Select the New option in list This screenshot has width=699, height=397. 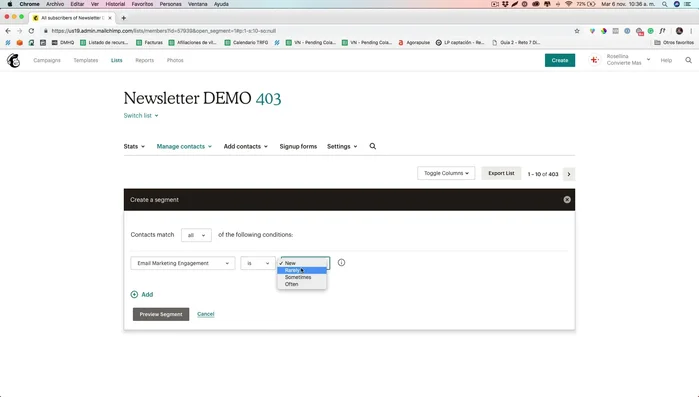coord(302,263)
